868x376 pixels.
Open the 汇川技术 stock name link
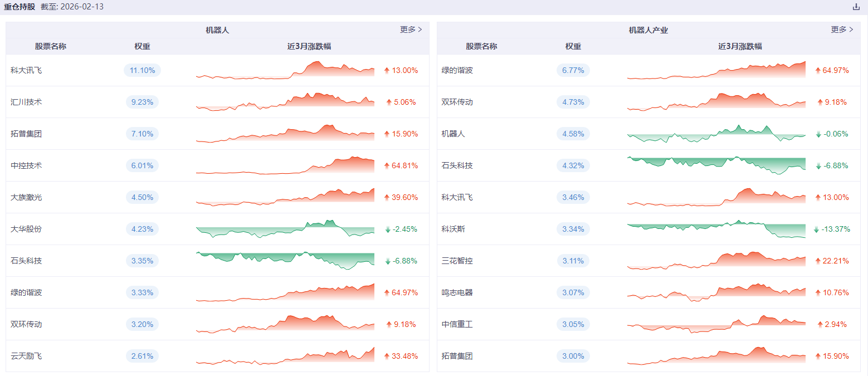[x=26, y=102]
